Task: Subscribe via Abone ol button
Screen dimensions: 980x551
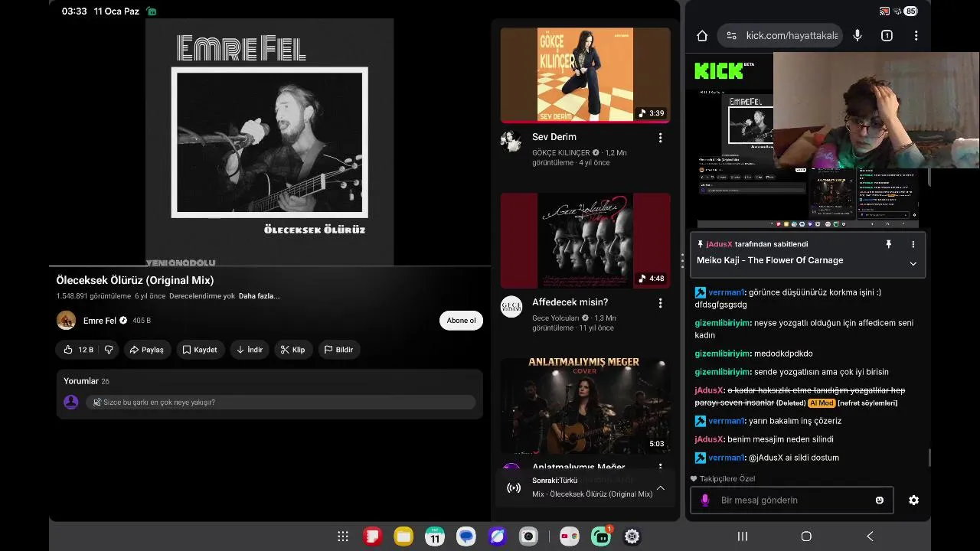Action: [x=461, y=321]
